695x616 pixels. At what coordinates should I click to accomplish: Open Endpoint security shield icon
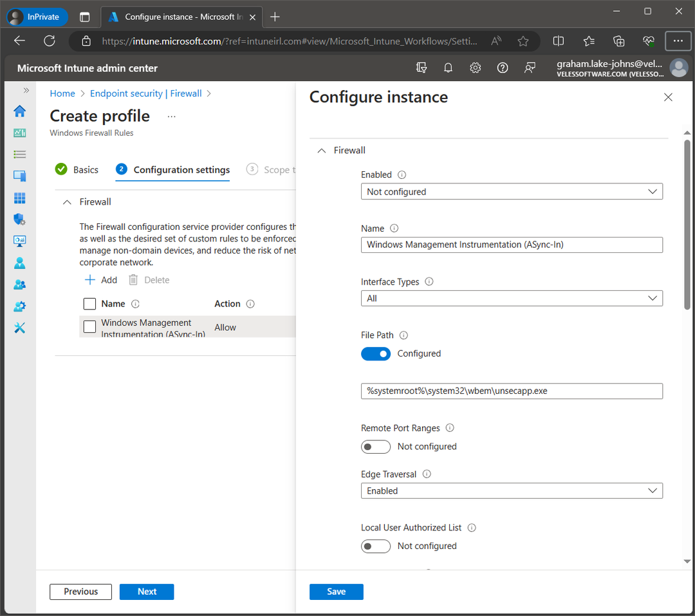tap(19, 219)
